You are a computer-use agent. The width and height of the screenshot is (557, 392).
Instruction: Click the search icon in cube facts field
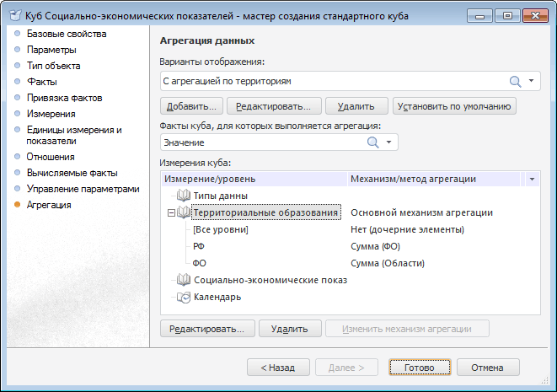[372, 142]
